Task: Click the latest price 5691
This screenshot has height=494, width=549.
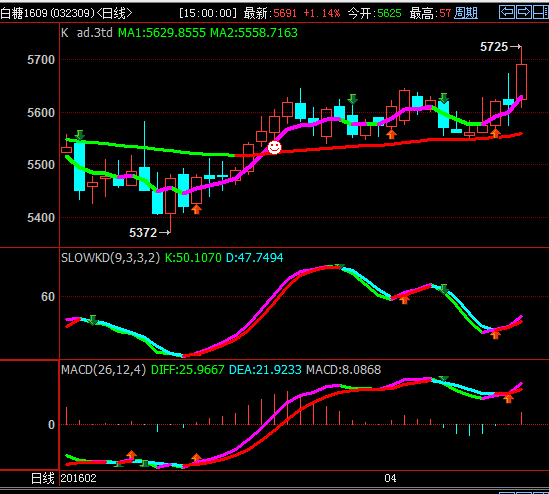Action: pyautogui.click(x=285, y=13)
